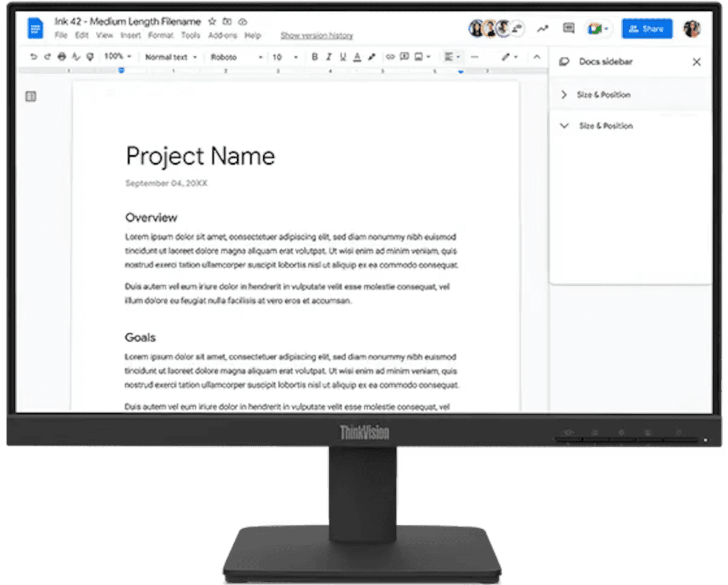
Task: Show the document outline panel icon
Action: point(31,96)
